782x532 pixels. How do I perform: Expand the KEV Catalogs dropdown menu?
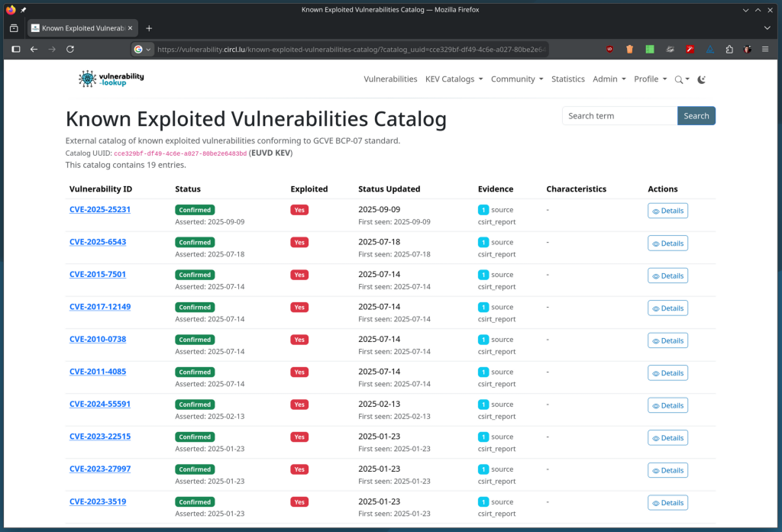pos(454,79)
